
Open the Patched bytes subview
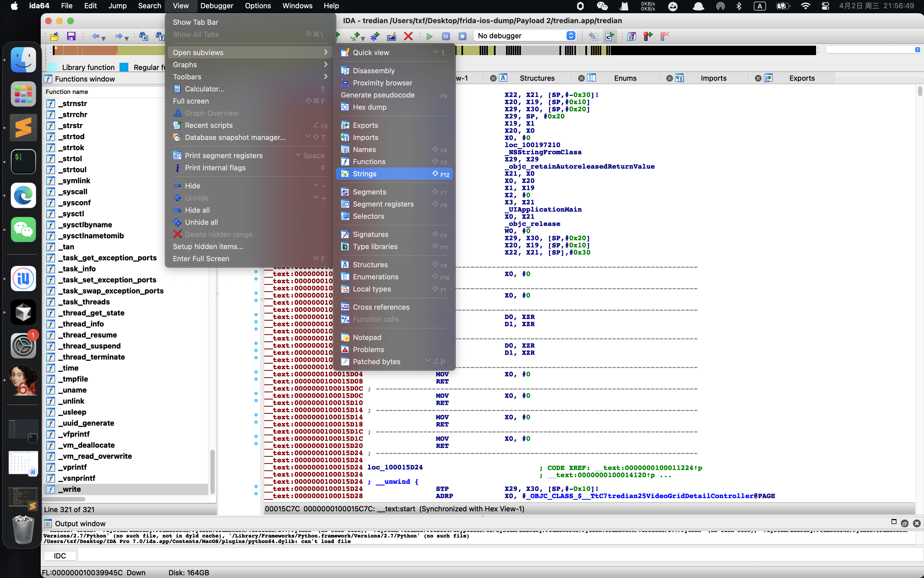click(x=394, y=362)
